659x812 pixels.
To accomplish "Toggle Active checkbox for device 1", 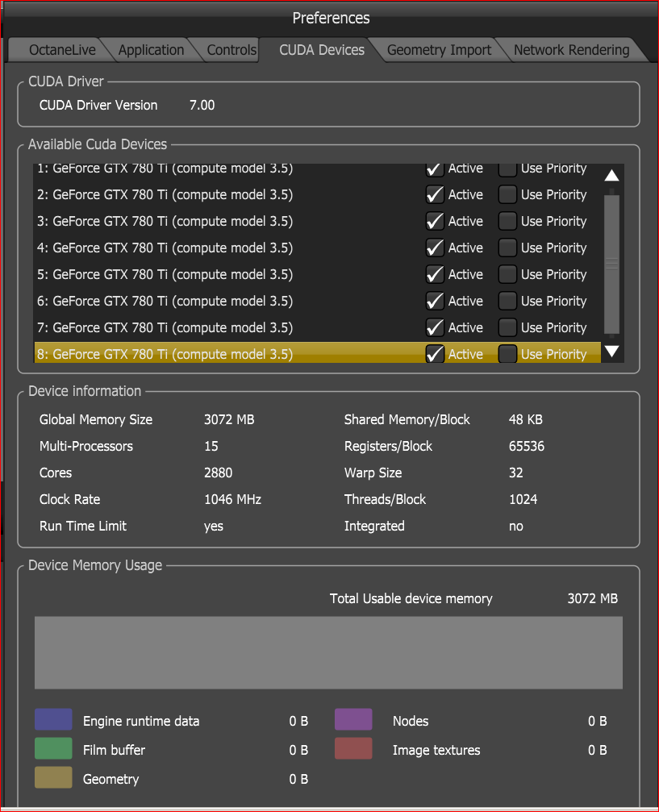I will 435,169.
